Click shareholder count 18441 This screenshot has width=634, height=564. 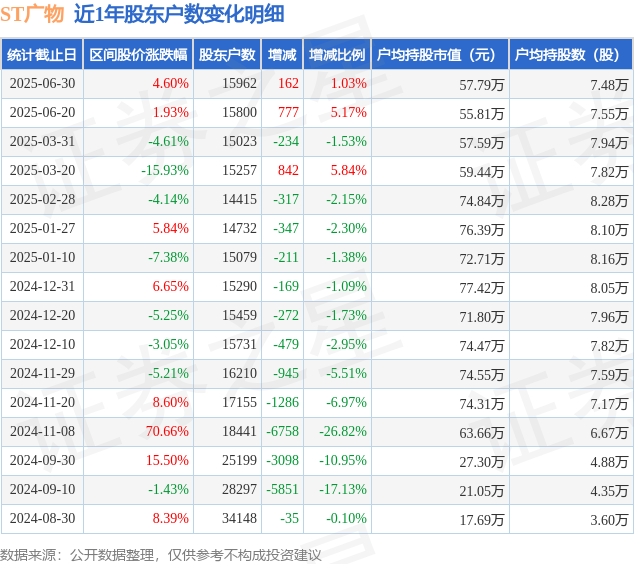[x=239, y=431]
